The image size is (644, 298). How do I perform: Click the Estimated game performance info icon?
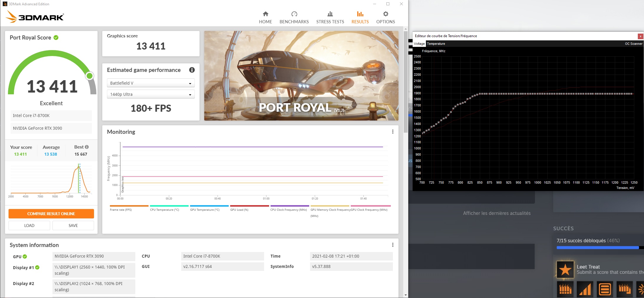192,70
